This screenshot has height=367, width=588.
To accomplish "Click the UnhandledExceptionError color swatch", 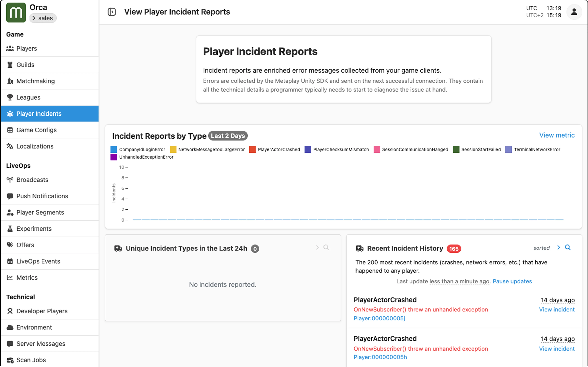I will [x=114, y=157].
